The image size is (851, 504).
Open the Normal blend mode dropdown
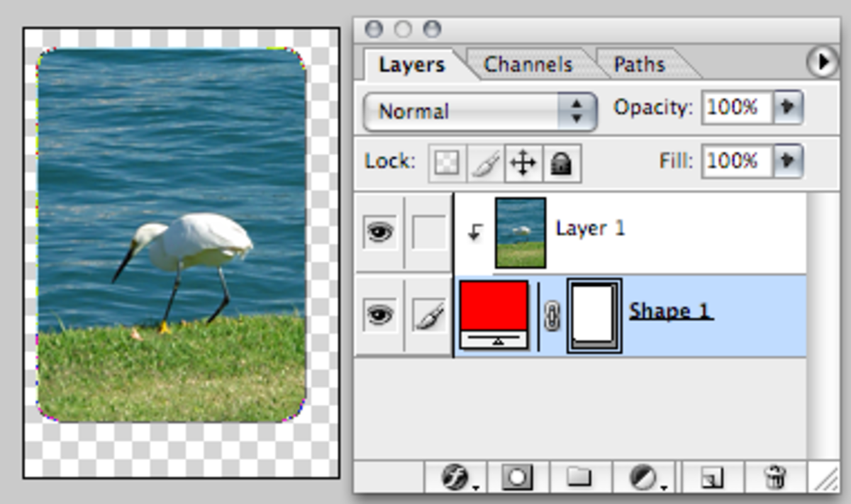(479, 111)
